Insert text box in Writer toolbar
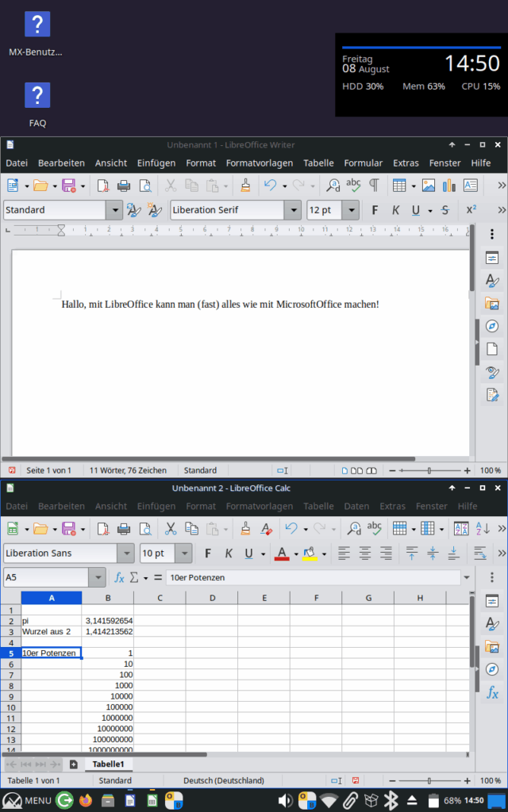This screenshot has width=508, height=812. pyautogui.click(x=470, y=186)
